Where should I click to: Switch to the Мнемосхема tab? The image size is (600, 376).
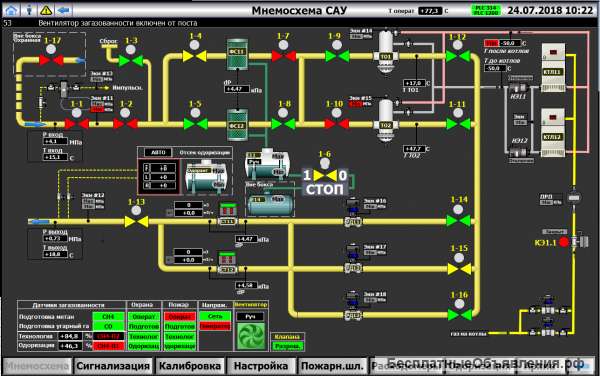[37, 366]
